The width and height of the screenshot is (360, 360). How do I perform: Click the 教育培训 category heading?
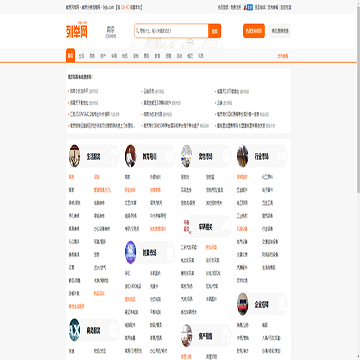(x=150, y=156)
